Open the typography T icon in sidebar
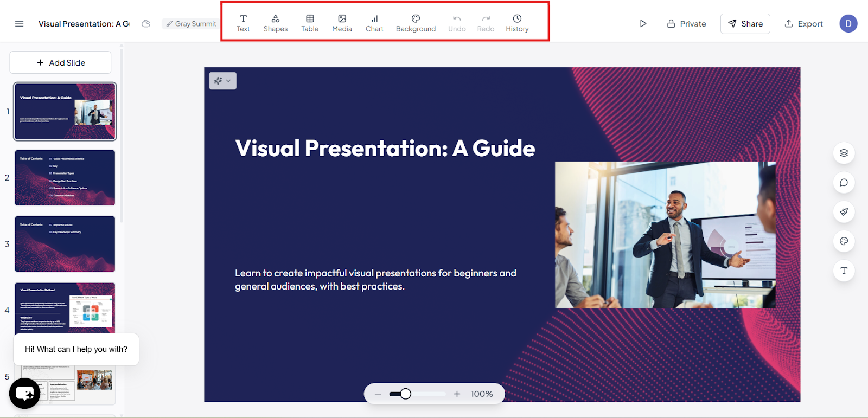This screenshot has height=418, width=868. pos(844,271)
